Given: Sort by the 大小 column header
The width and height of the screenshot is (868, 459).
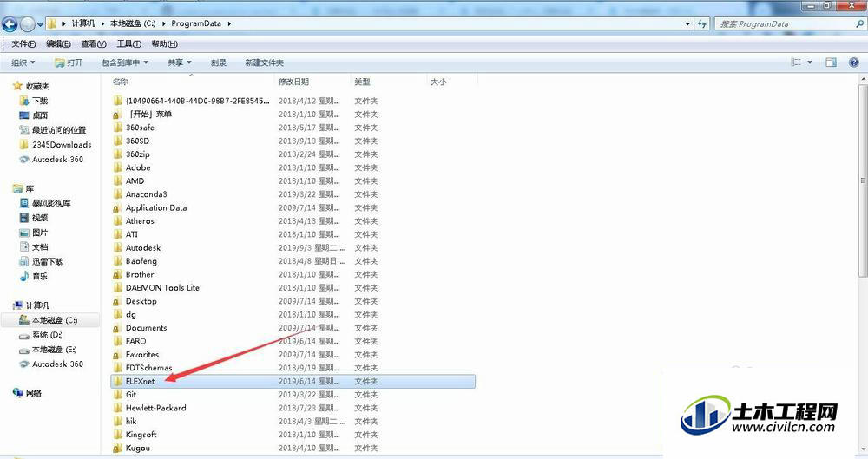Looking at the screenshot, I should tap(438, 82).
